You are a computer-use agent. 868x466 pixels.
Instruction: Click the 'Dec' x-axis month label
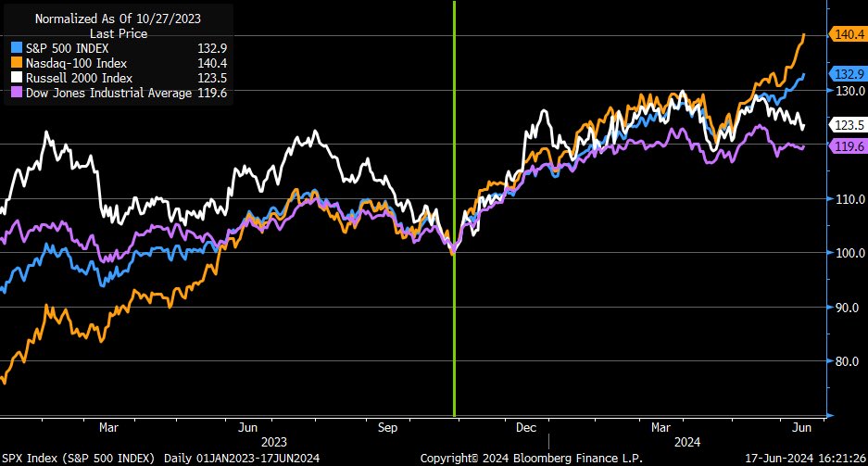tap(526, 428)
